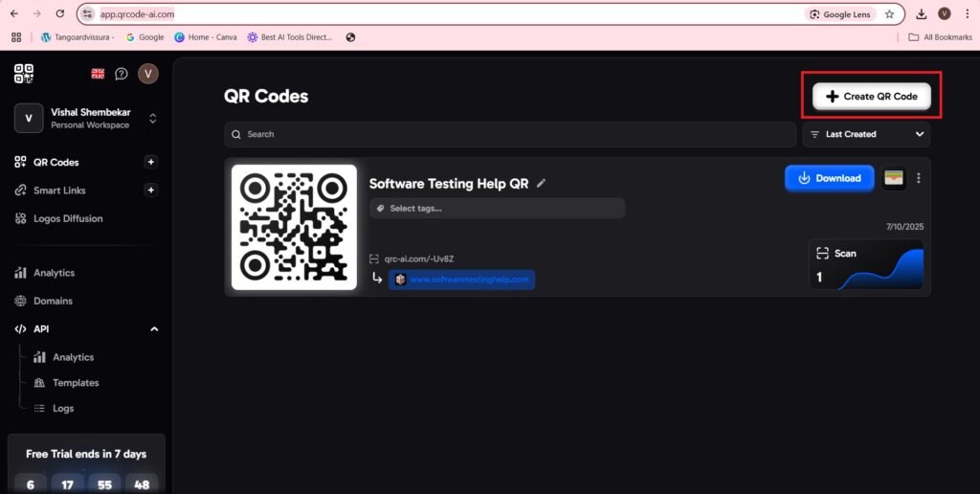Open the www.softwaretestinghelp.com destination link
Image resolution: width=980 pixels, height=494 pixels.
pyautogui.click(x=462, y=280)
